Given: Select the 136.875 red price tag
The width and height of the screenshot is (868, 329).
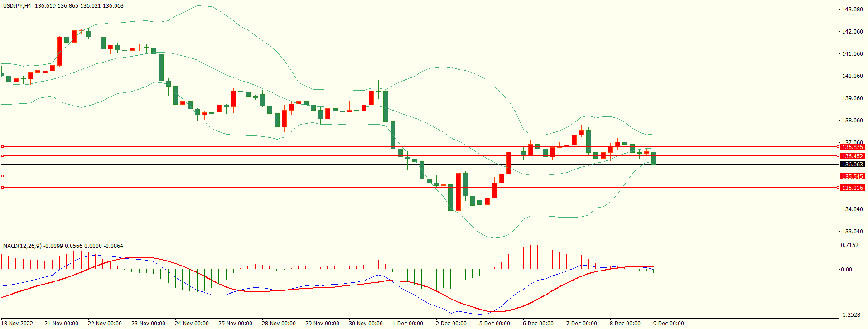Looking at the screenshot, I should (x=852, y=147).
